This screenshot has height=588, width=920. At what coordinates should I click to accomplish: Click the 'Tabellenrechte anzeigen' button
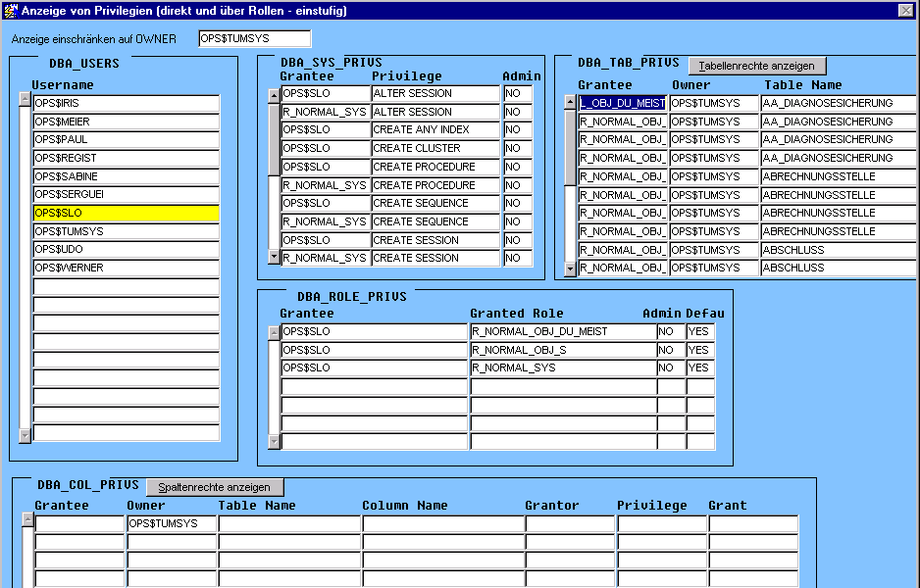(x=757, y=66)
